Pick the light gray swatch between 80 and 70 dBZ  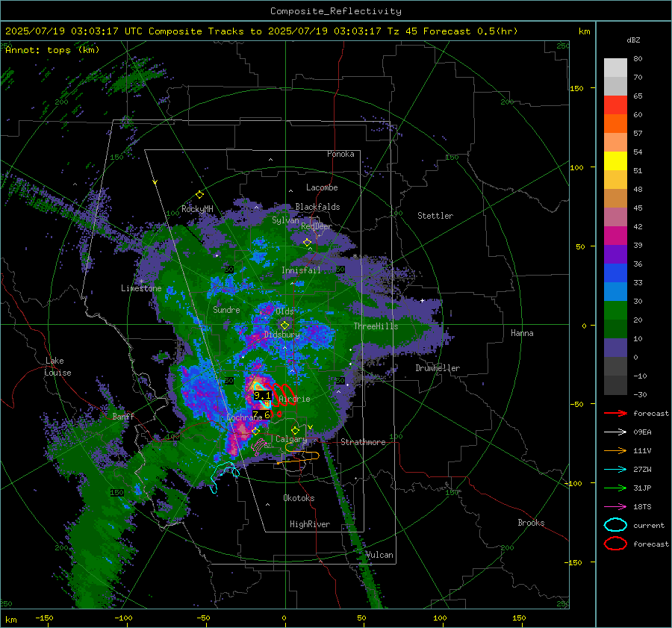click(x=615, y=68)
